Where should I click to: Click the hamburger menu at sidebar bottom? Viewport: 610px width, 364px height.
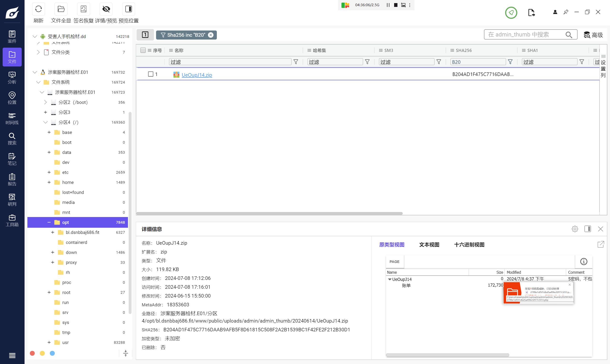tap(12, 355)
